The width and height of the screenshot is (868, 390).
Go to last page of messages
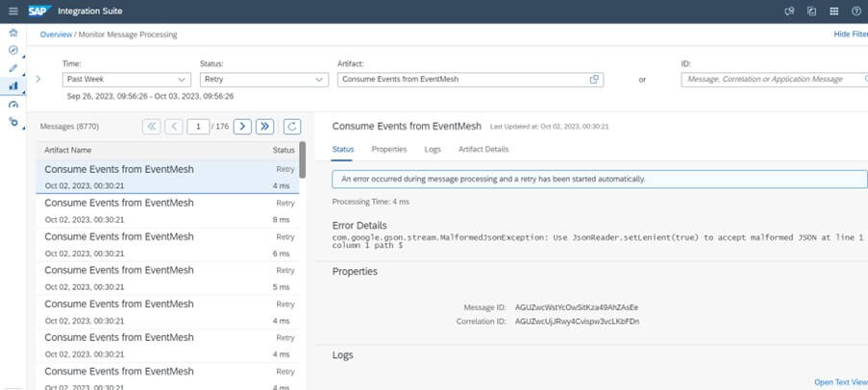pos(264,126)
